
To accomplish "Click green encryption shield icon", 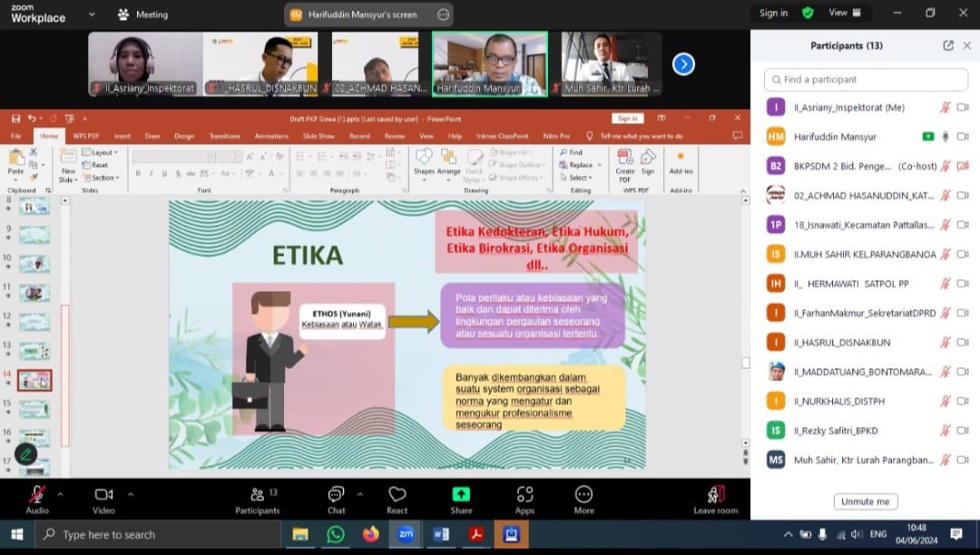I will point(808,13).
